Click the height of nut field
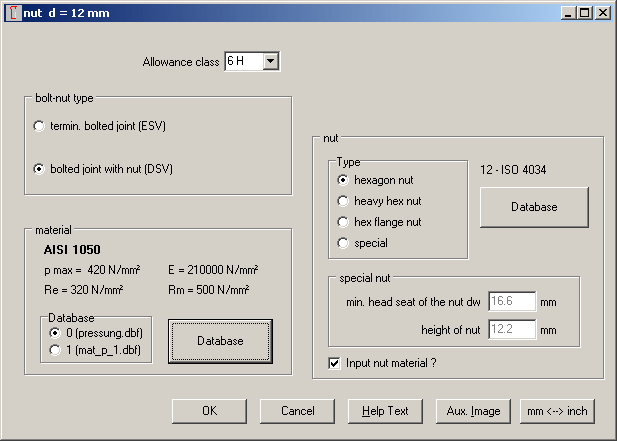The height and width of the screenshot is (441, 617). tap(512, 330)
